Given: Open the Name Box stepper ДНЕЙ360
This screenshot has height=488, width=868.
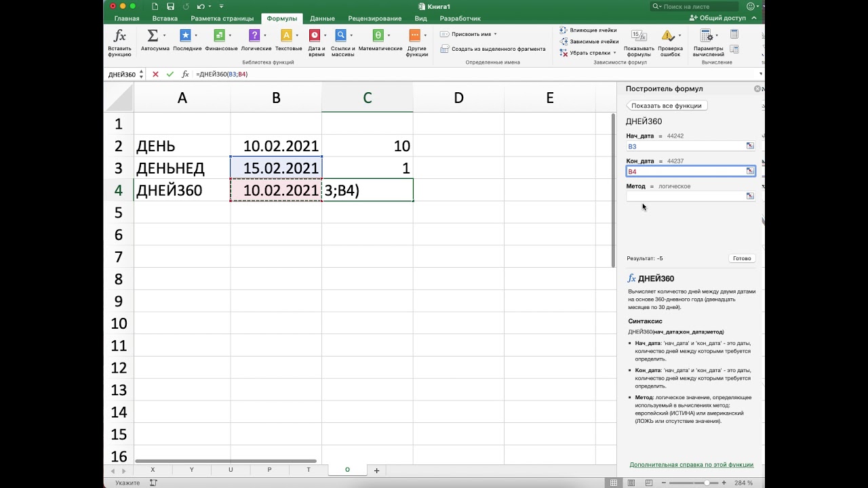Looking at the screenshot, I should [x=141, y=75].
